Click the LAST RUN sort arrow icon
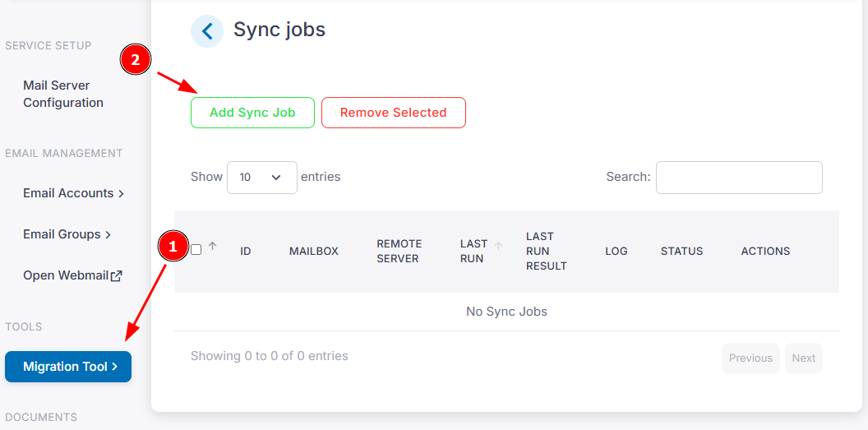This screenshot has height=430, width=868. click(498, 246)
